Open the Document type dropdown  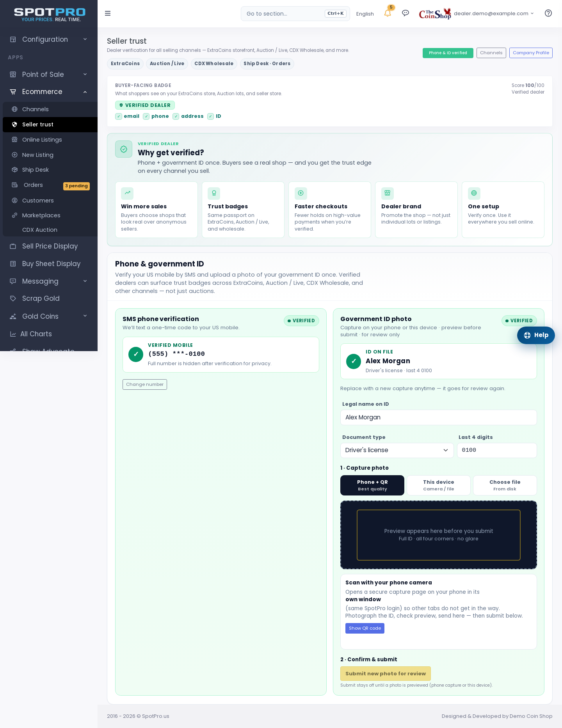(397, 450)
